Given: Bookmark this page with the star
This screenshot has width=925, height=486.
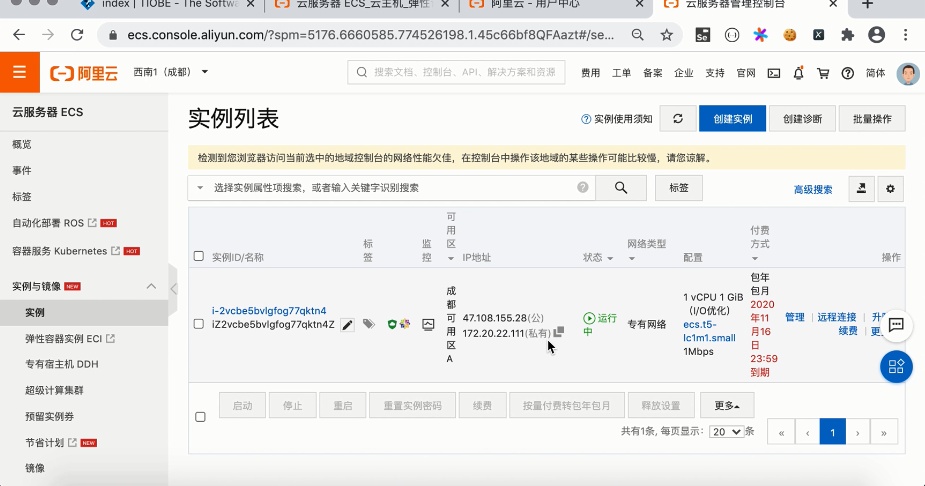Looking at the screenshot, I should 667,35.
